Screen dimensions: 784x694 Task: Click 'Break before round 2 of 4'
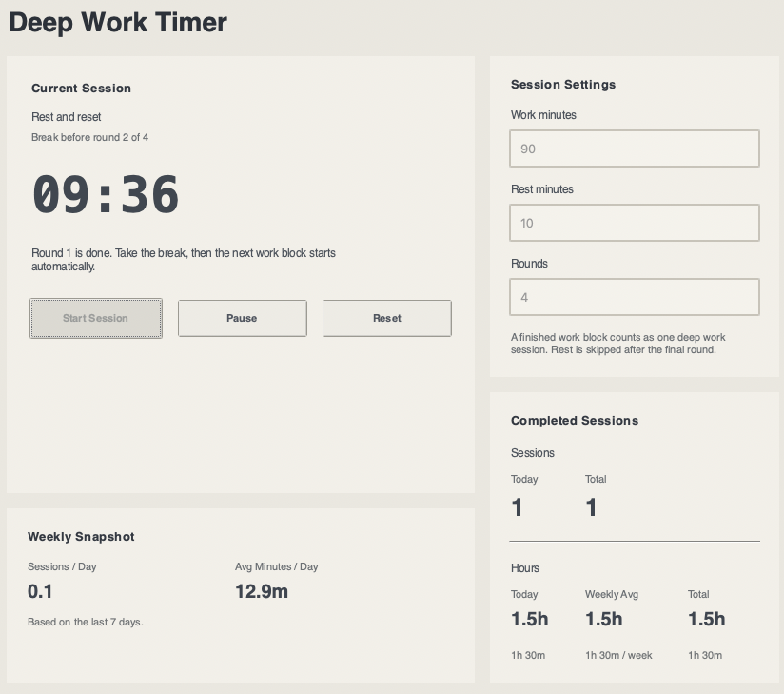coord(90,137)
